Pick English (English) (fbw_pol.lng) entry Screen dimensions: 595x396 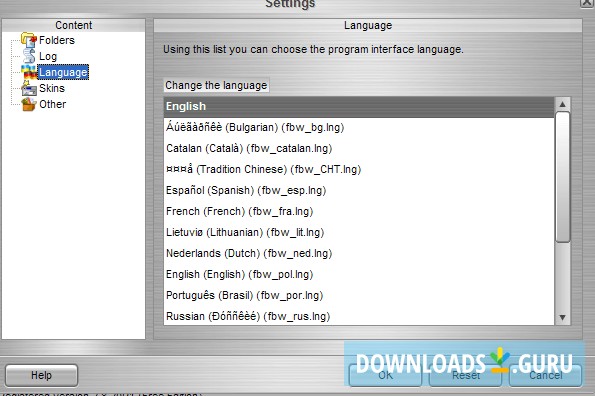tap(359, 274)
